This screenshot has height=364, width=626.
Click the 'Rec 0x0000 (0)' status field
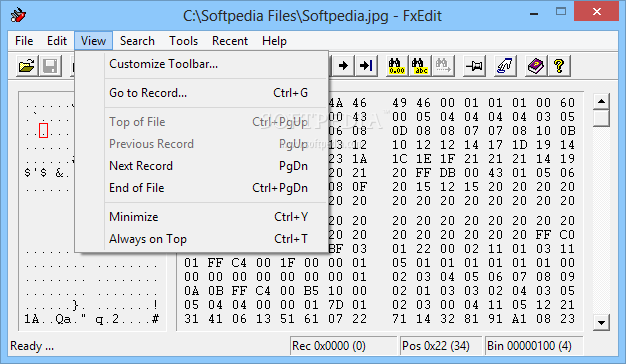tap(343, 346)
